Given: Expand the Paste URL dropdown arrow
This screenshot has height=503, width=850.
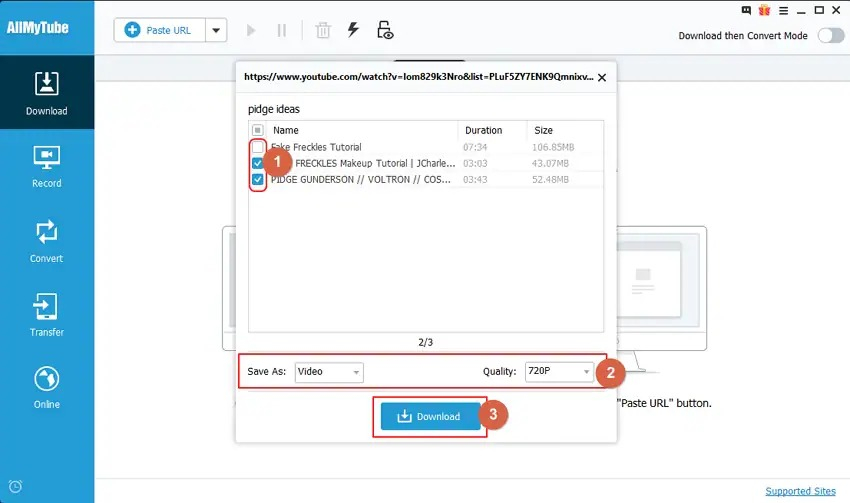Looking at the screenshot, I should (216, 30).
